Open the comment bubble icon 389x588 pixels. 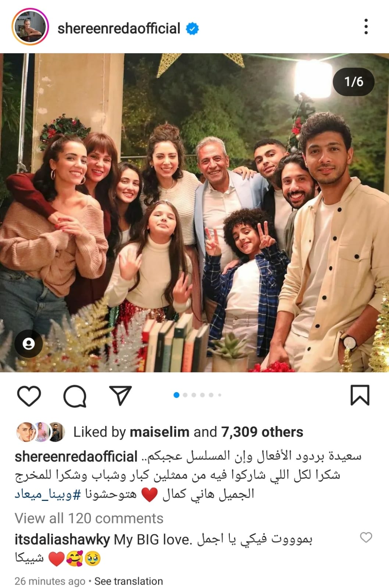[75, 396]
